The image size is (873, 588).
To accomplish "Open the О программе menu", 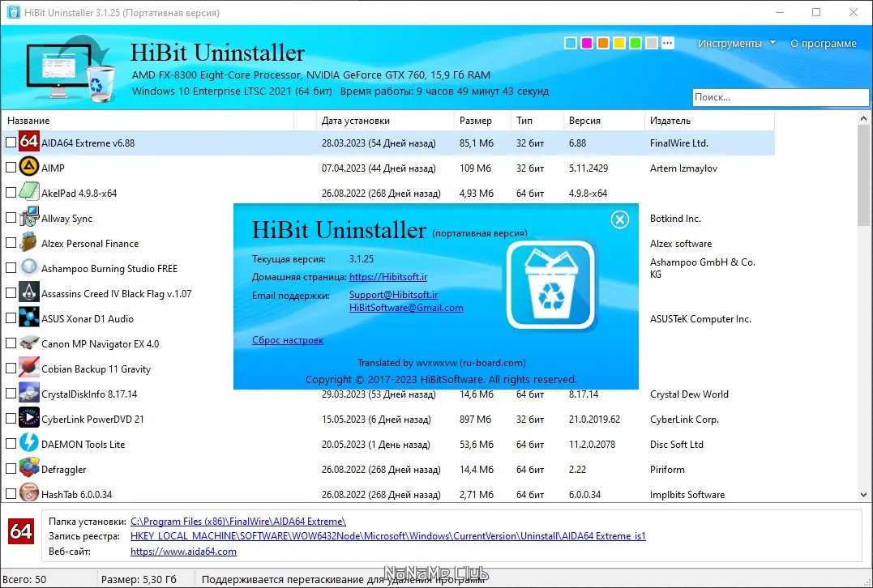I will [x=824, y=44].
